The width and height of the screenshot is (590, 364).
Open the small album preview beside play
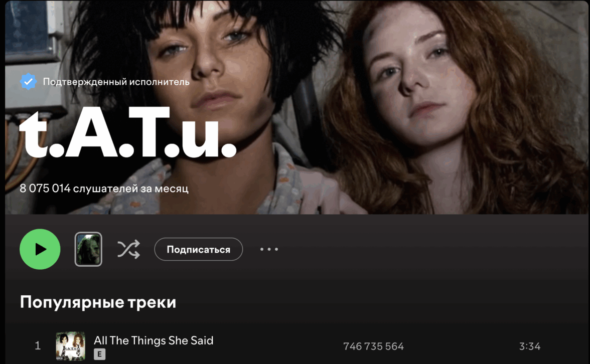88,249
